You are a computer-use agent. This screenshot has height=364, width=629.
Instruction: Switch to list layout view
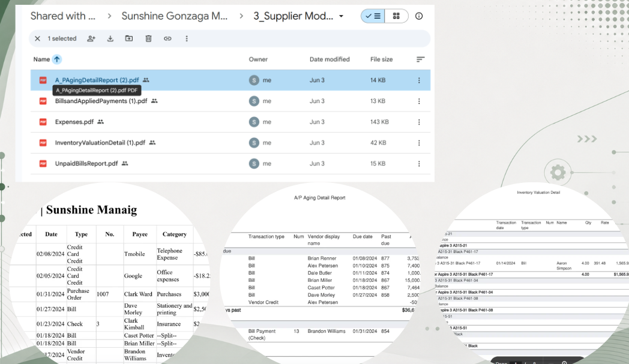click(373, 16)
